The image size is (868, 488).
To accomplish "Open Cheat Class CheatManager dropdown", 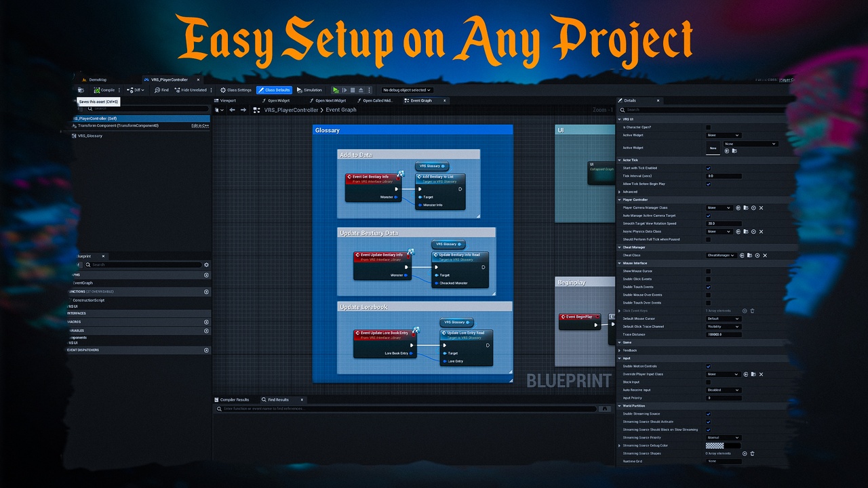I will pyautogui.click(x=722, y=256).
